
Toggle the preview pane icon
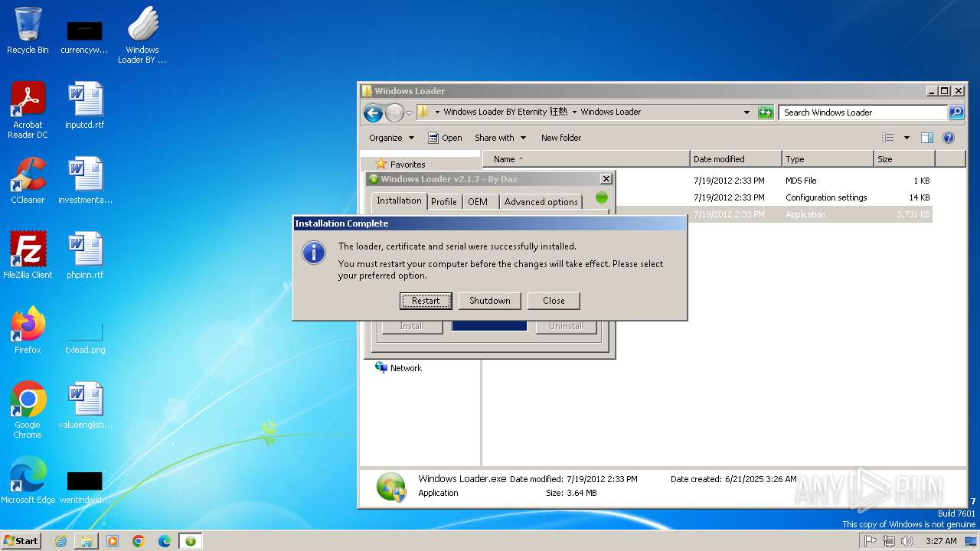[927, 138]
